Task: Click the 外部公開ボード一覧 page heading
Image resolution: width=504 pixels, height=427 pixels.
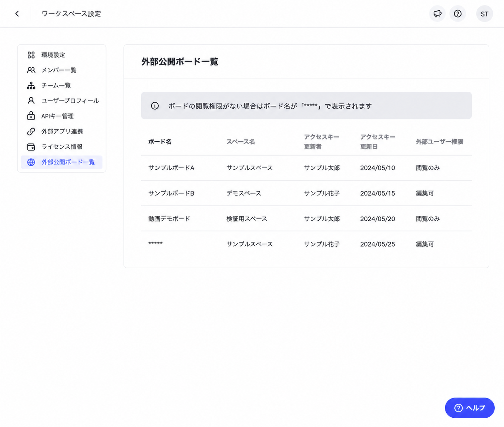Action: [x=180, y=62]
